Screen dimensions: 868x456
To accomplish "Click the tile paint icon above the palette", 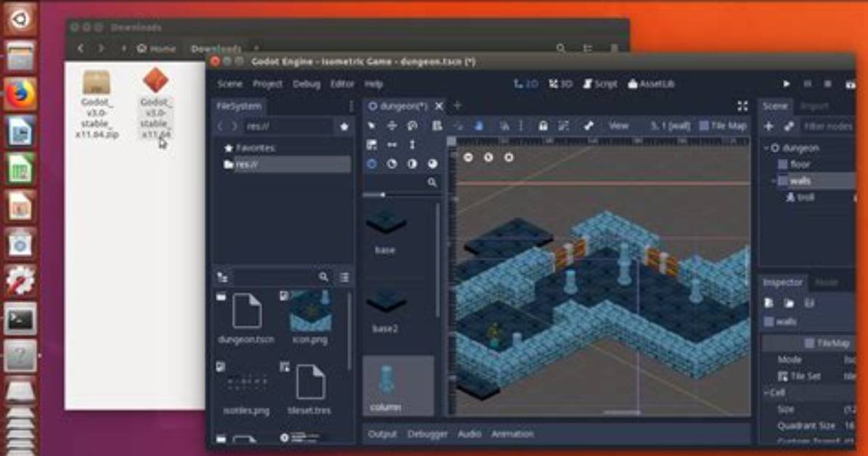I will (372, 144).
